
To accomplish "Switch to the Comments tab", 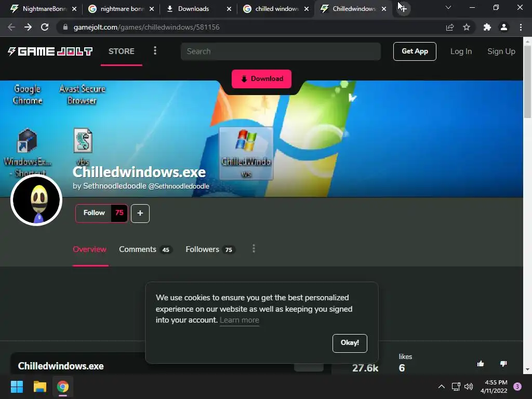I will (145, 249).
